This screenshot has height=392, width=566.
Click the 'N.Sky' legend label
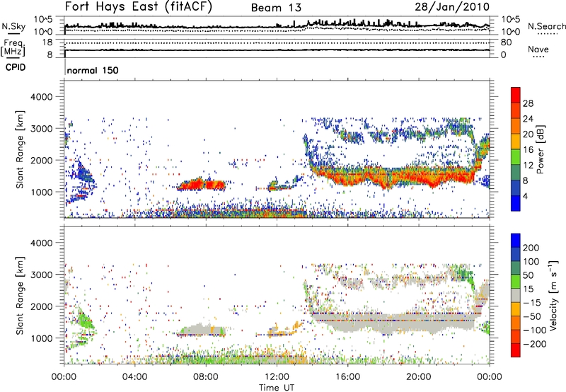13,26
